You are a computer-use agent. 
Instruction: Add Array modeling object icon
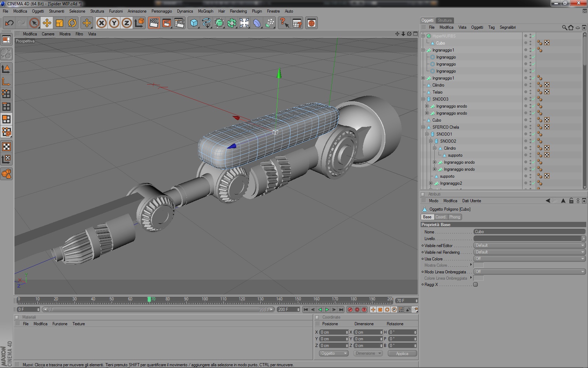[x=232, y=23]
